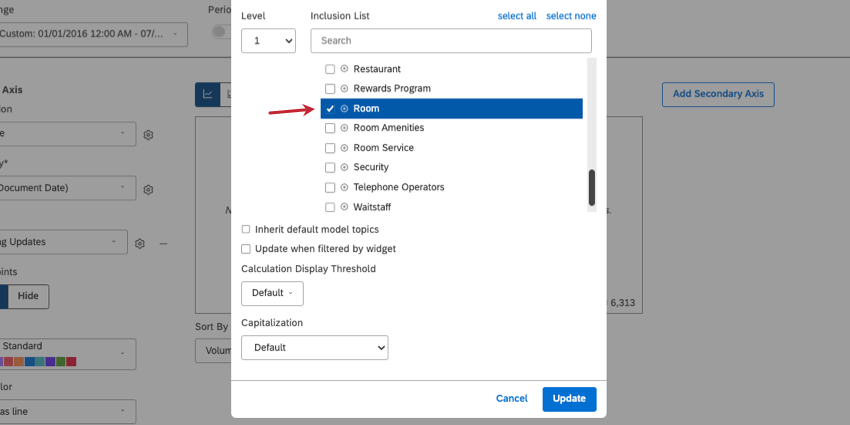Open Calculation Display Threshold dropdown
The height and width of the screenshot is (425, 850).
tap(272, 293)
